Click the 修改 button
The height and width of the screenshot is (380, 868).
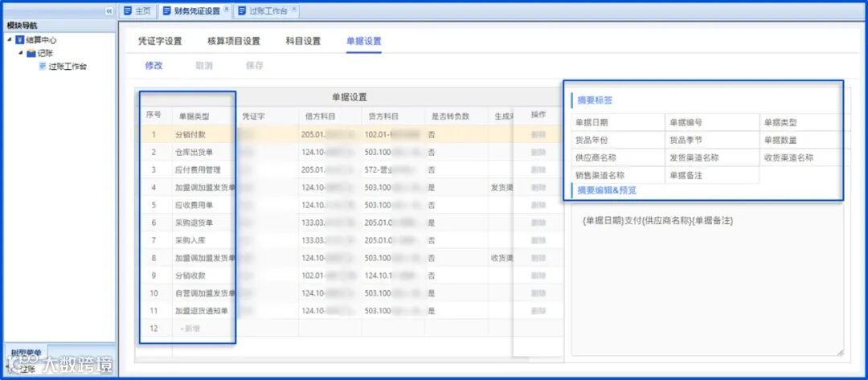coord(154,65)
